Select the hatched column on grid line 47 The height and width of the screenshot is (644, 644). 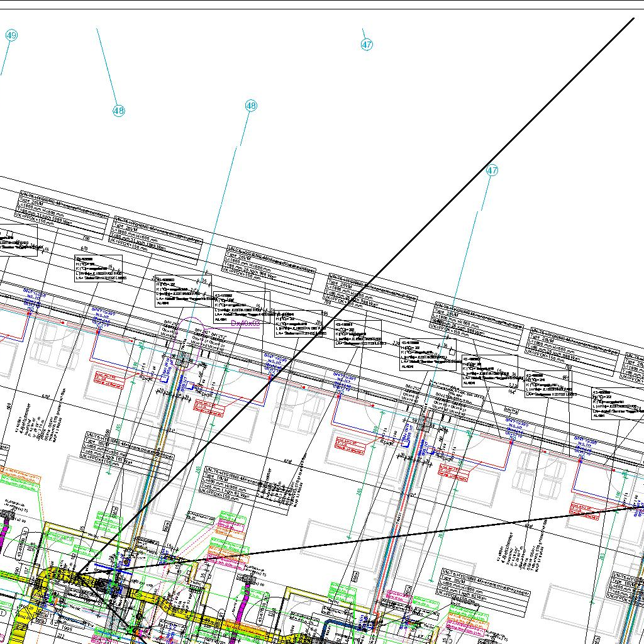(423, 425)
